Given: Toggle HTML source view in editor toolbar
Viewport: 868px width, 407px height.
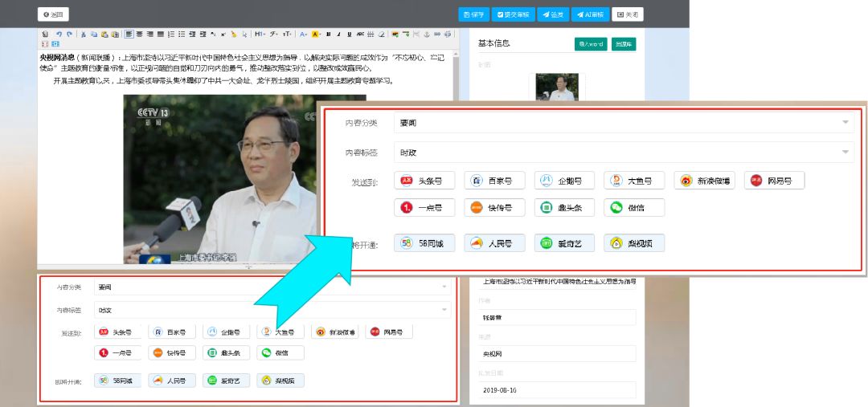Looking at the screenshot, I should (45, 35).
